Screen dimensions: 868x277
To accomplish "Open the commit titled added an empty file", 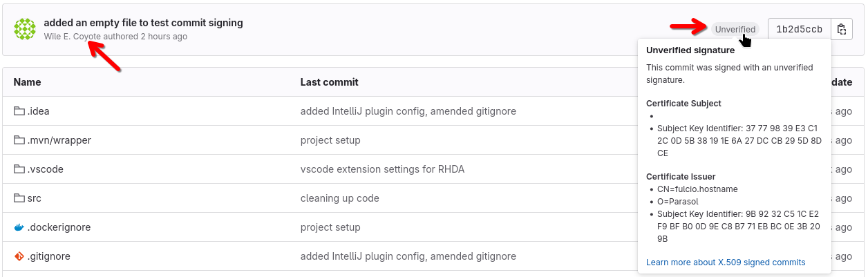I will [x=143, y=23].
